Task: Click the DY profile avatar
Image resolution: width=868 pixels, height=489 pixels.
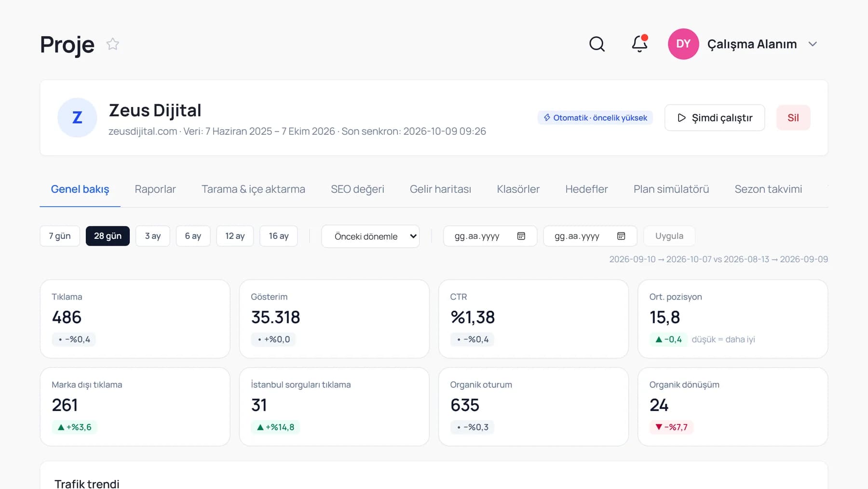Action: (x=683, y=44)
